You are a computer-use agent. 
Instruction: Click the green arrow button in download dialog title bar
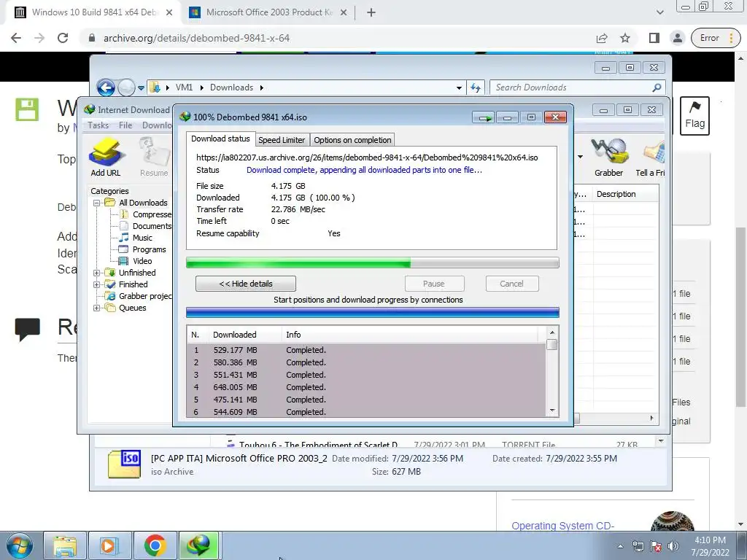(484, 117)
